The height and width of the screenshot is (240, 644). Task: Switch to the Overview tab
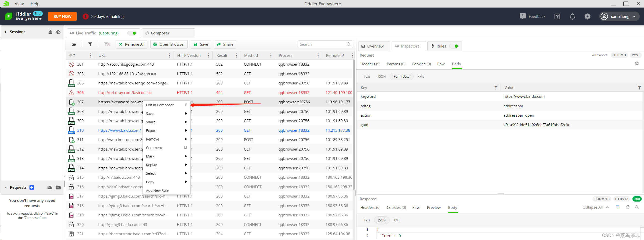(x=374, y=46)
